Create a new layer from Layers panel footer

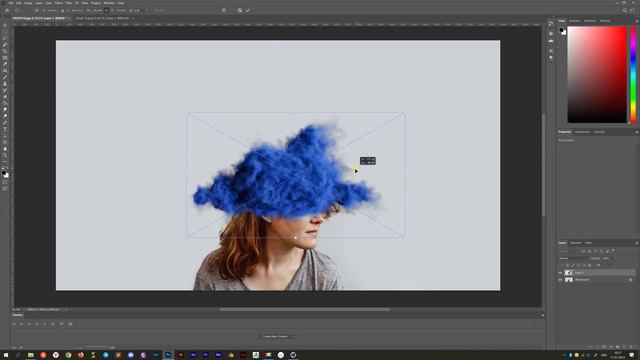[624, 347]
